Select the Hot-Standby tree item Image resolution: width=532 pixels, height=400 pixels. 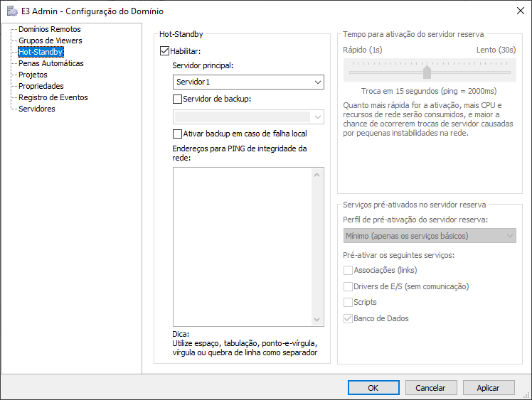point(41,52)
